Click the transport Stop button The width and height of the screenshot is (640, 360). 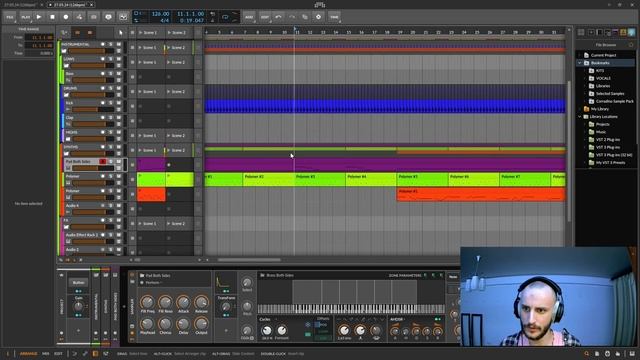tap(52, 17)
